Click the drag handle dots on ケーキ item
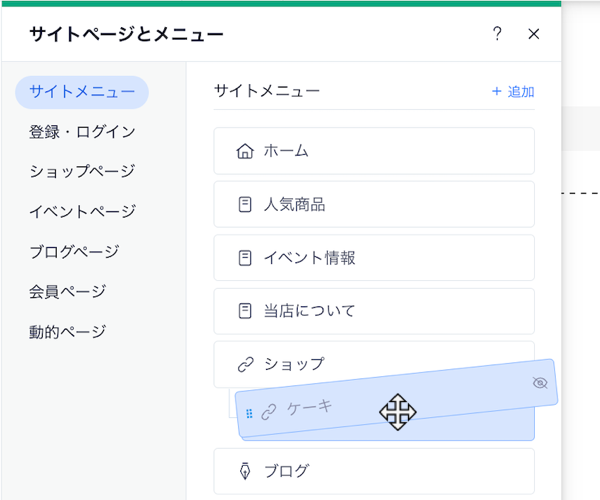The width and height of the screenshot is (600, 500). [250, 413]
